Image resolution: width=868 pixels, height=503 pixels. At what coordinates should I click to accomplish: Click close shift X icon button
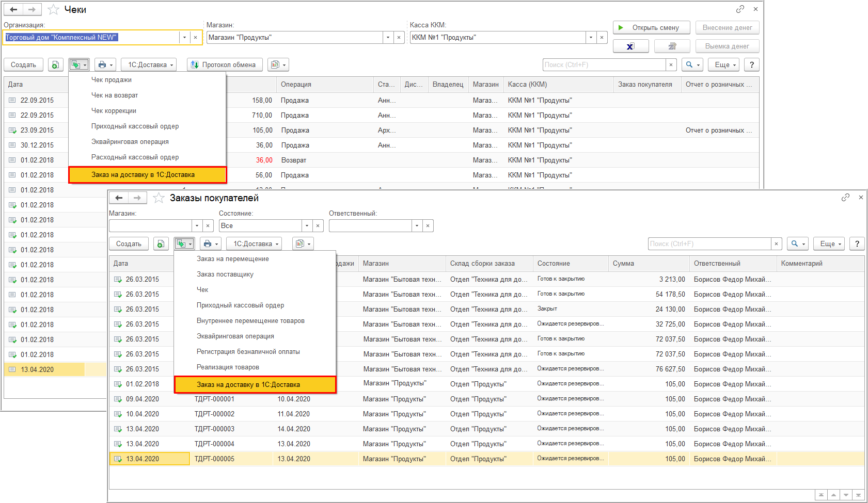pyautogui.click(x=630, y=46)
